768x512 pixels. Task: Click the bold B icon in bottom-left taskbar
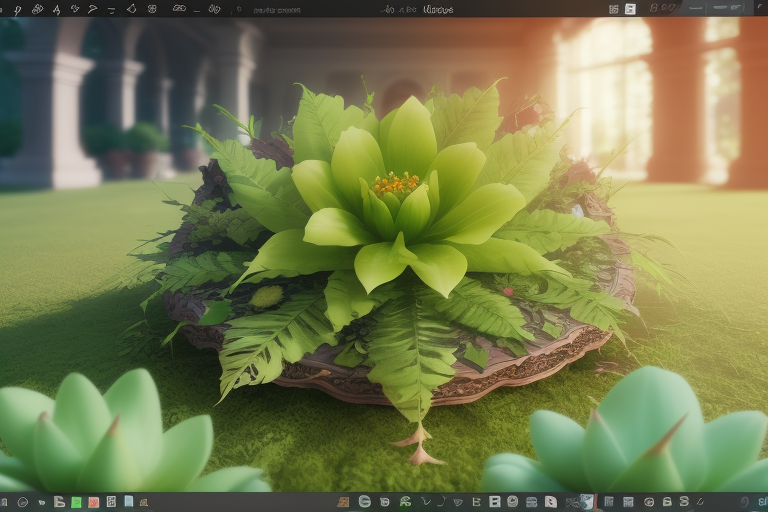59,501
